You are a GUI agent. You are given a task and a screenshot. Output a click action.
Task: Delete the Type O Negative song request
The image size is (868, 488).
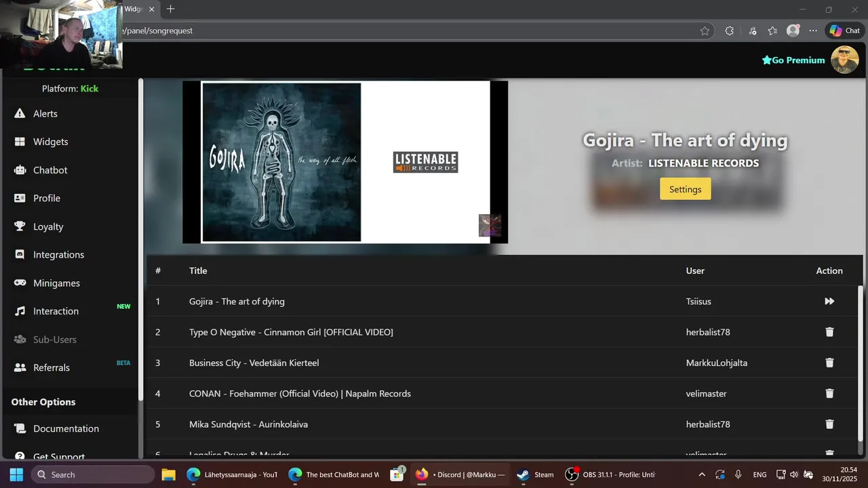tap(829, 332)
